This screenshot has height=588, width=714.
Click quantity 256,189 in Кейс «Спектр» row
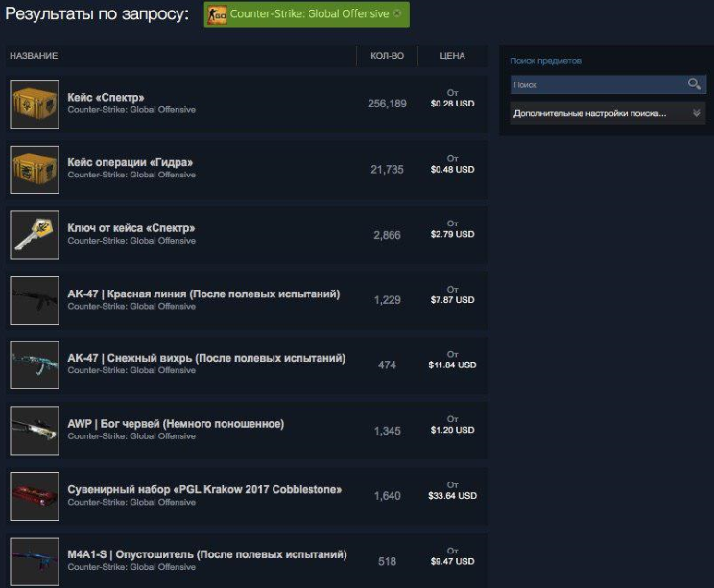click(x=387, y=104)
